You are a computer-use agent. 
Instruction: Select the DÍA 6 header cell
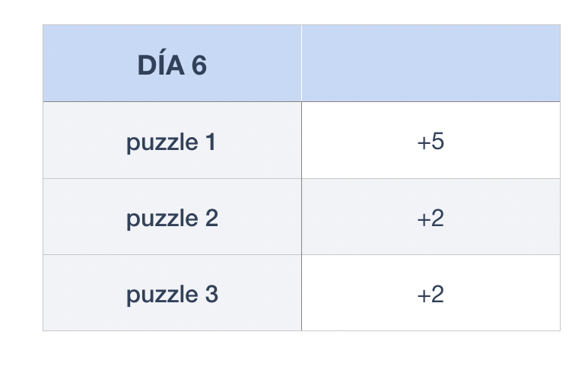172,65
